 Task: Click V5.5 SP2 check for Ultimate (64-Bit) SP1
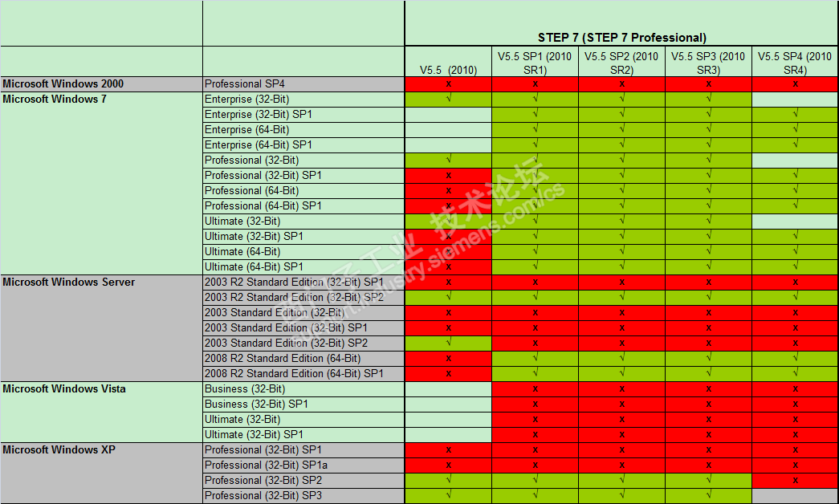[621, 267]
